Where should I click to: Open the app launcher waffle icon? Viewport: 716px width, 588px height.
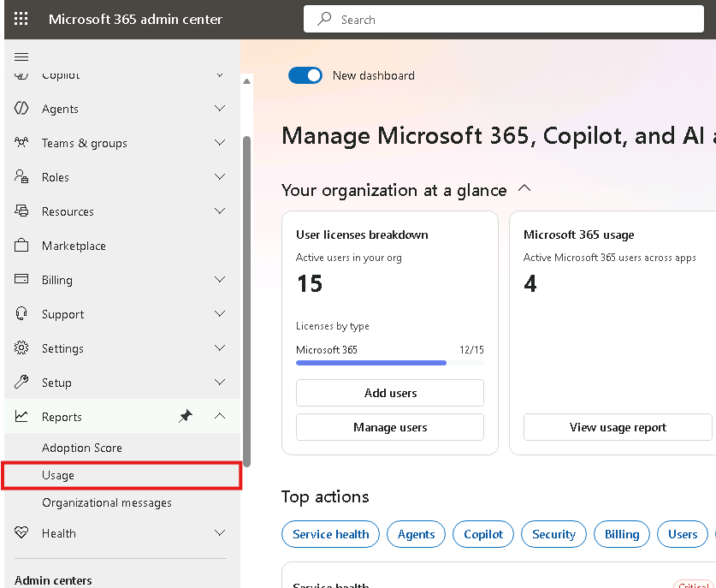tap(21, 19)
